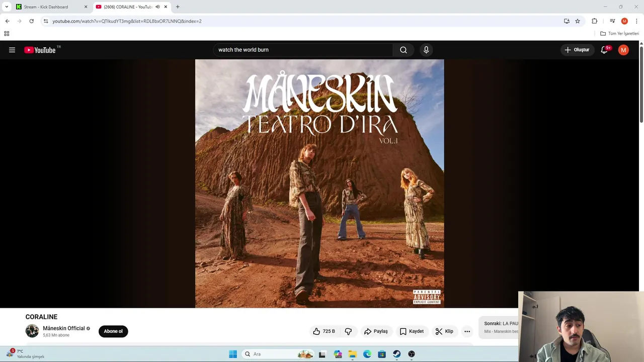Open Chrome media controls icon

[612, 21]
